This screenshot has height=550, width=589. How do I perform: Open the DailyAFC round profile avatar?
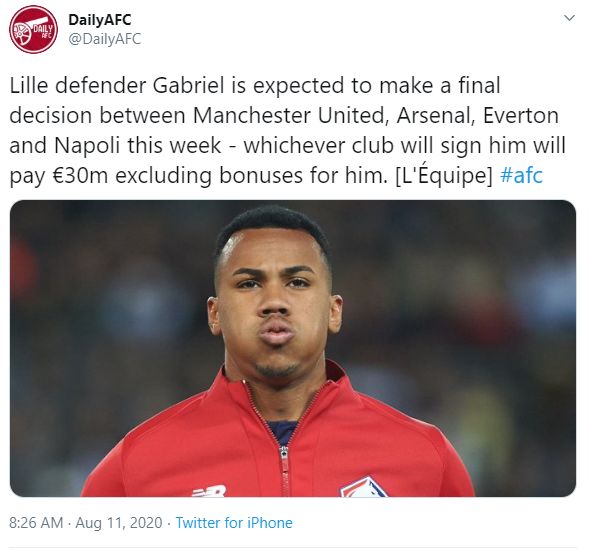(x=33, y=30)
